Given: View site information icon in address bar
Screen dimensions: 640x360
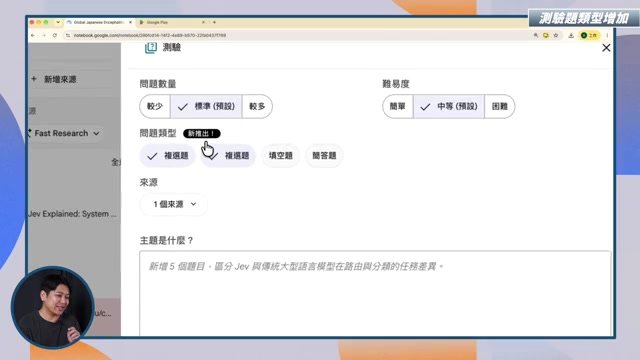Looking at the screenshot, I should pos(68,36).
